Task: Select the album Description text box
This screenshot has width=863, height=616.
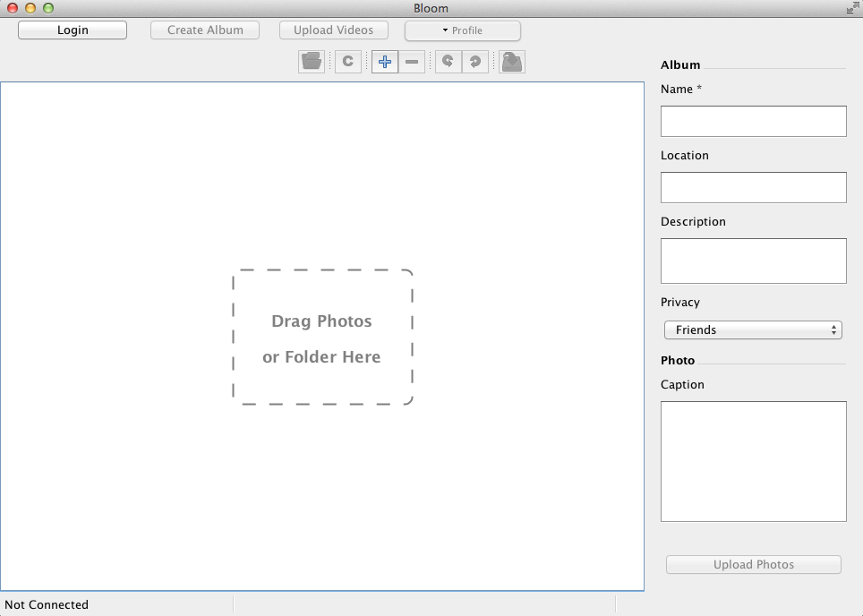Action: [x=753, y=261]
